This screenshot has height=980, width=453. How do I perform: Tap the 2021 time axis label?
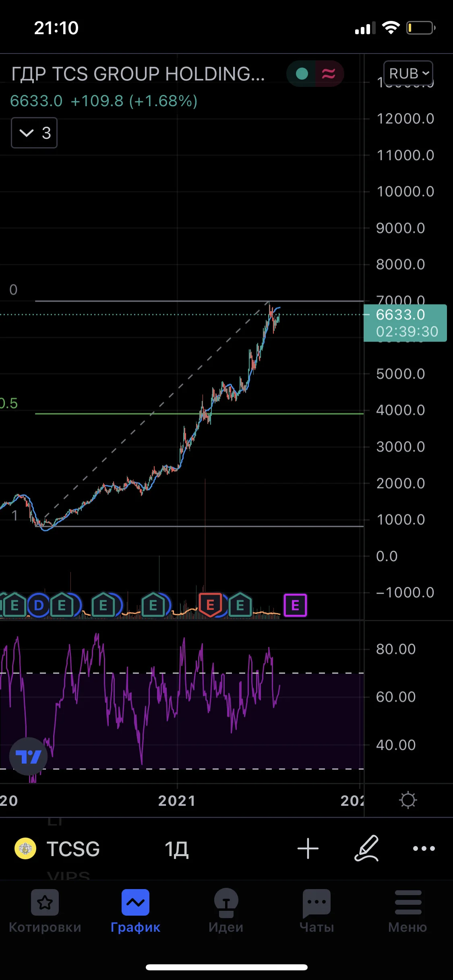[x=177, y=801]
